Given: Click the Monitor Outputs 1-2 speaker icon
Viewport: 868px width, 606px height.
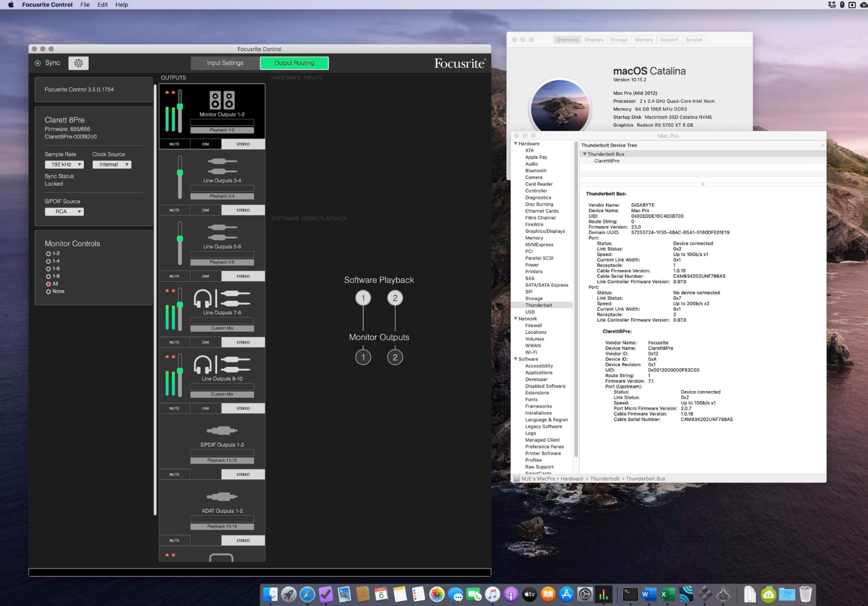Looking at the screenshot, I should point(222,100).
